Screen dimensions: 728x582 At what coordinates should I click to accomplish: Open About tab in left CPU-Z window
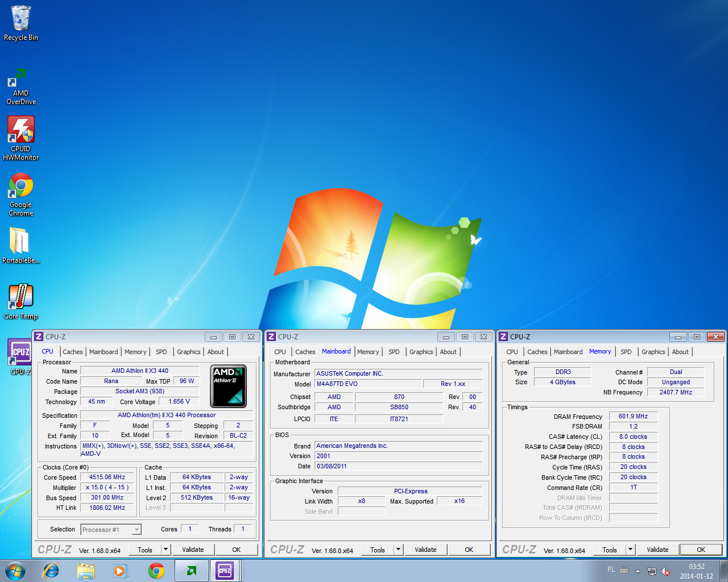tap(216, 352)
